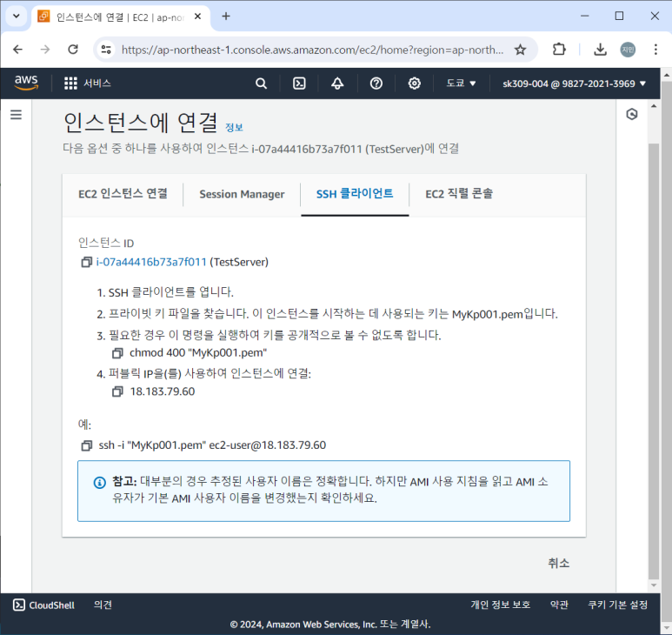Image resolution: width=672 pixels, height=635 pixels.
Task: Open the Chrome profile avatar
Action: coord(628,50)
